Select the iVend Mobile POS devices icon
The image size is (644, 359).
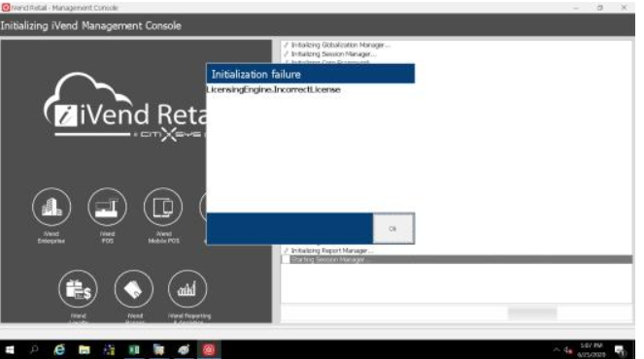163,208
